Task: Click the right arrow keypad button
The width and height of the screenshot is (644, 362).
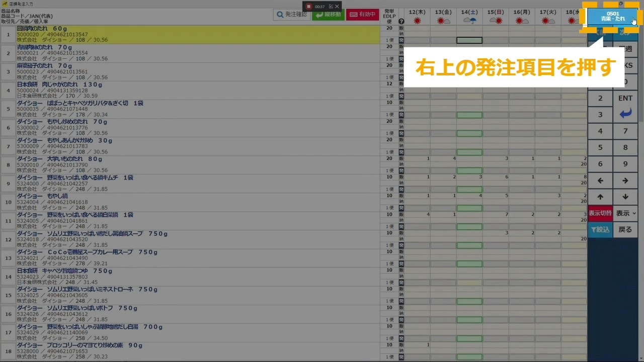Action: coord(625,180)
